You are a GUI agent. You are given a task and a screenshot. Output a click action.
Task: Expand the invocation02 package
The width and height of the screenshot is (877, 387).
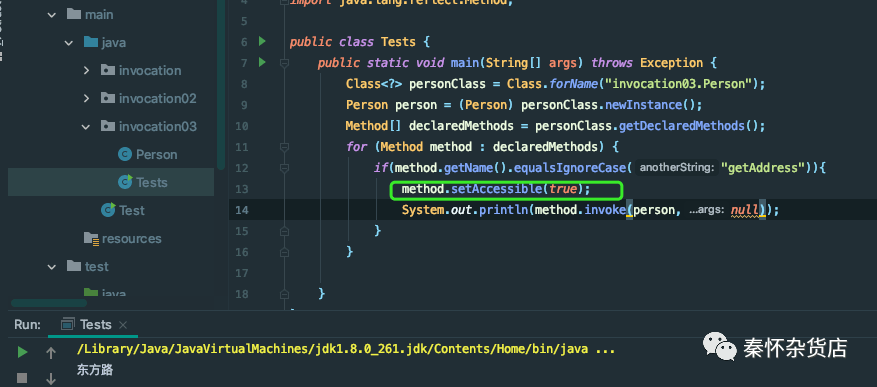coord(86,98)
